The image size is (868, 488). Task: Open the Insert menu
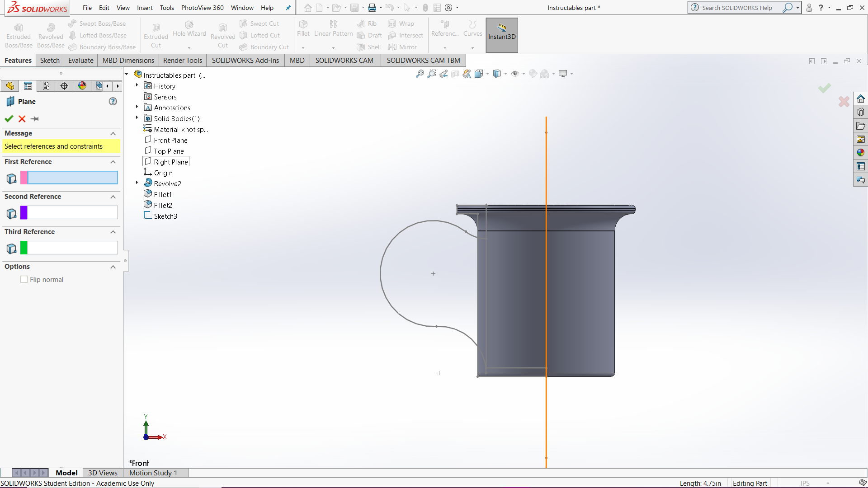(145, 8)
